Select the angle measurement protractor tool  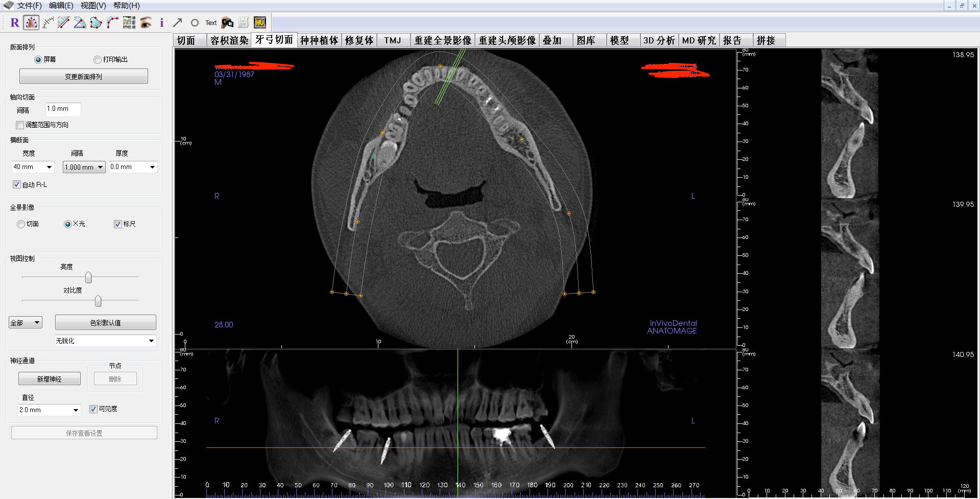coord(80,22)
